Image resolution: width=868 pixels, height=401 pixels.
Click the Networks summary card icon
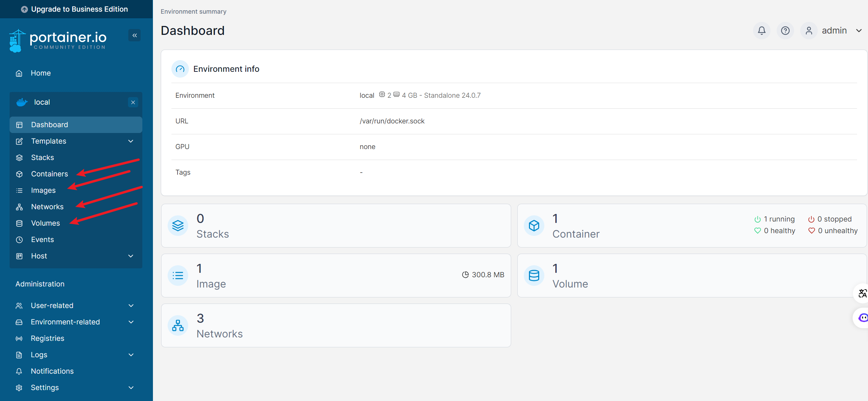click(178, 325)
